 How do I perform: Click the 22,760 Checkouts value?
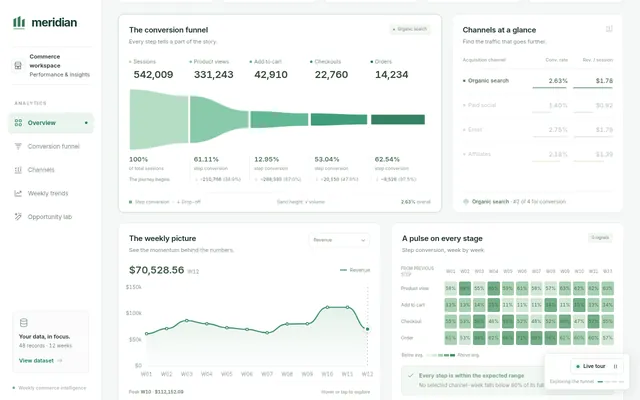(331, 75)
